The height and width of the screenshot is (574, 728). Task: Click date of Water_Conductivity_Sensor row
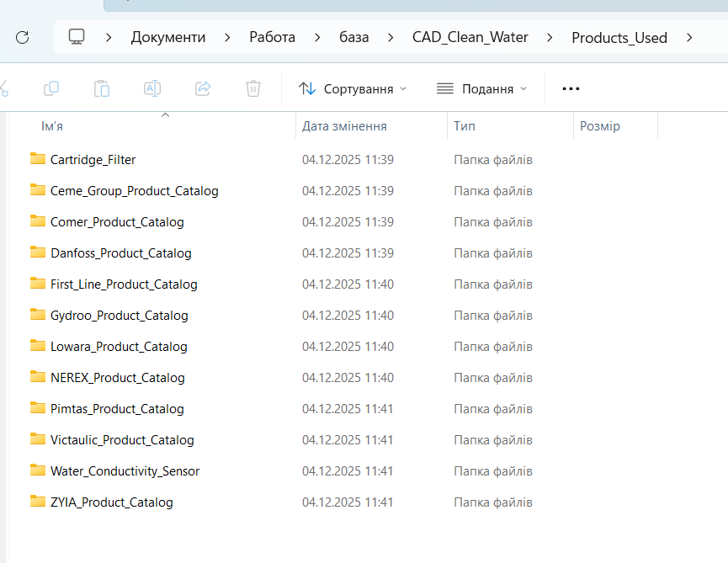[348, 471]
